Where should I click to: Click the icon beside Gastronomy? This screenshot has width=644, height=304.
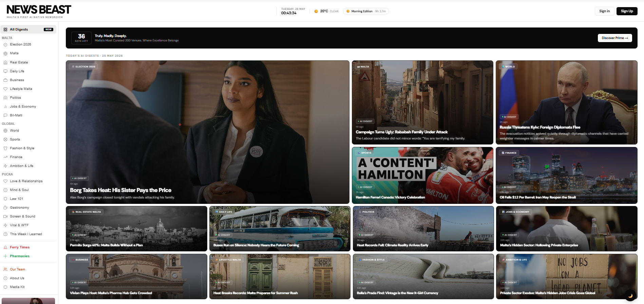pos(5,208)
